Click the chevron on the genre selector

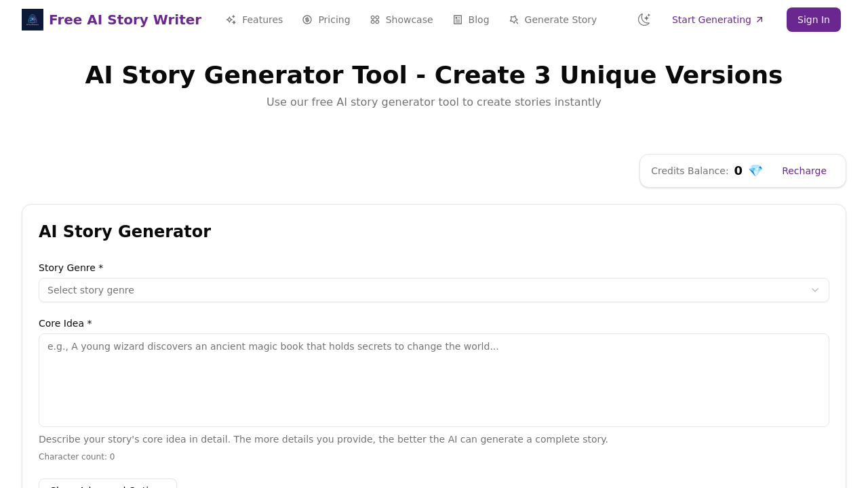point(814,290)
